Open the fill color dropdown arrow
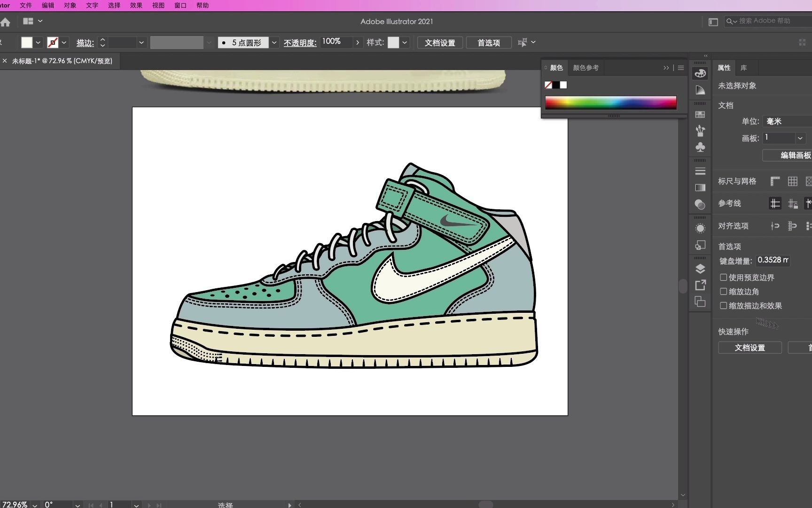The height and width of the screenshot is (508, 812). 38,43
